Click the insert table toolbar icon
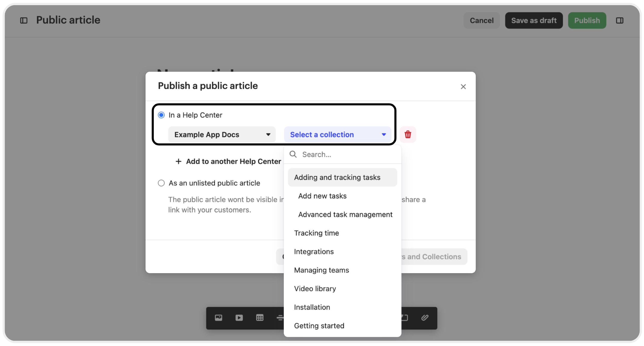Screen dimensions: 644x346 (260, 318)
